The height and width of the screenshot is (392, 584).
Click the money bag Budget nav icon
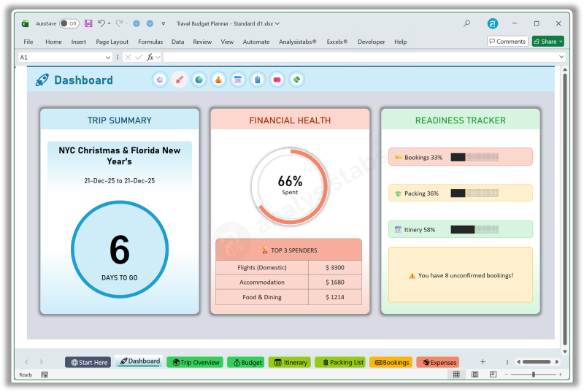pyautogui.click(x=218, y=80)
